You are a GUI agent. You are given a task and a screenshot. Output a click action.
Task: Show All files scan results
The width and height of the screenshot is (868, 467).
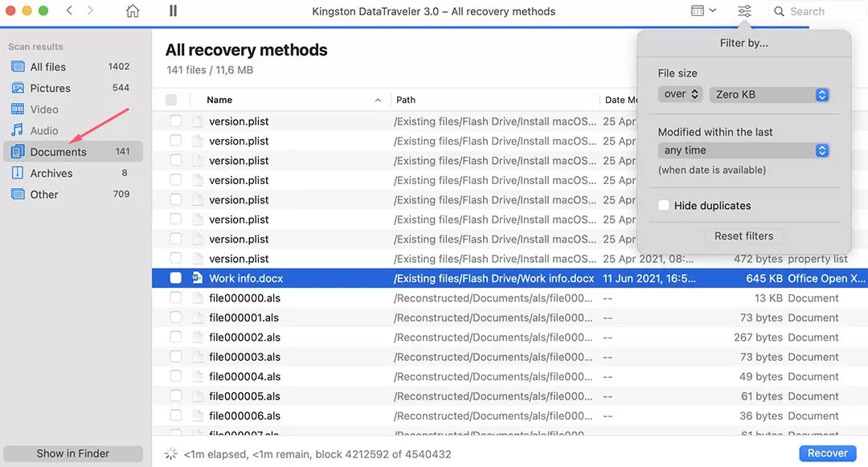coord(50,67)
